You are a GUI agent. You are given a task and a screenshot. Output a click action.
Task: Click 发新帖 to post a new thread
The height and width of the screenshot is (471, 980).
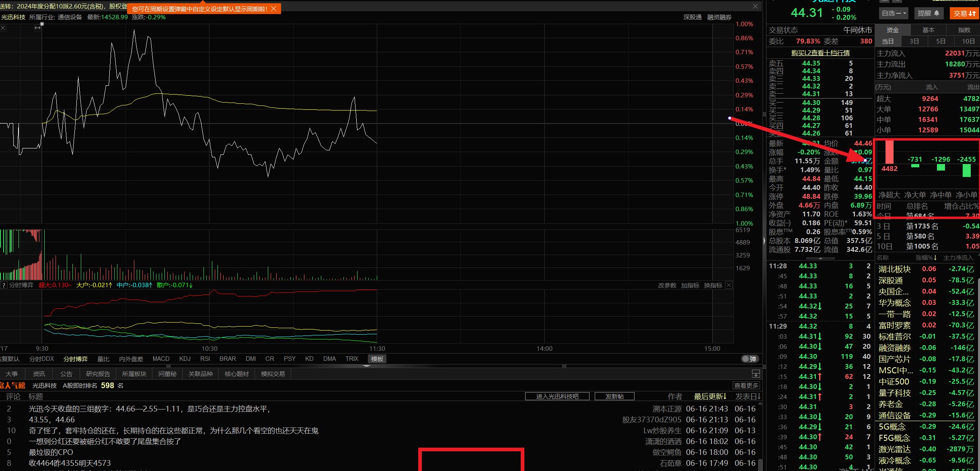tap(614, 396)
